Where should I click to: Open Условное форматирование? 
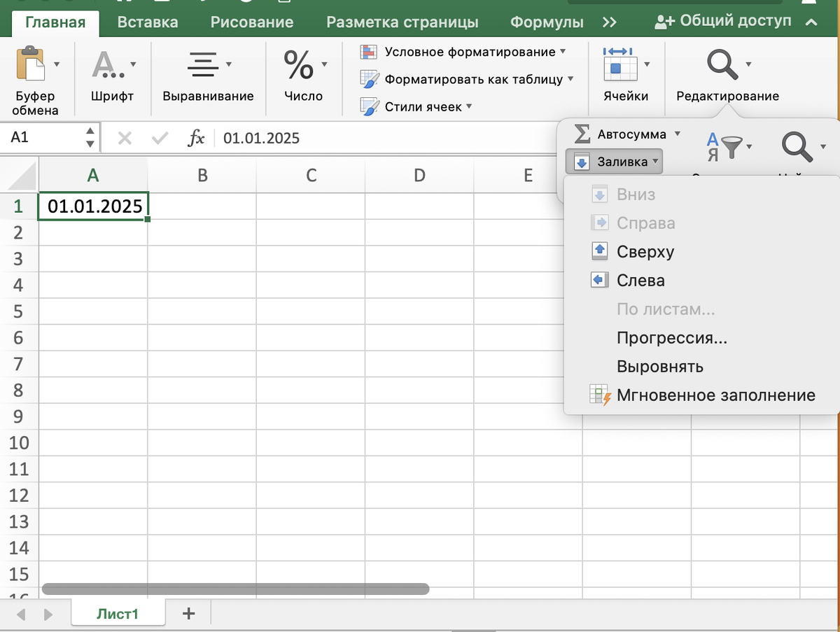tap(462, 52)
